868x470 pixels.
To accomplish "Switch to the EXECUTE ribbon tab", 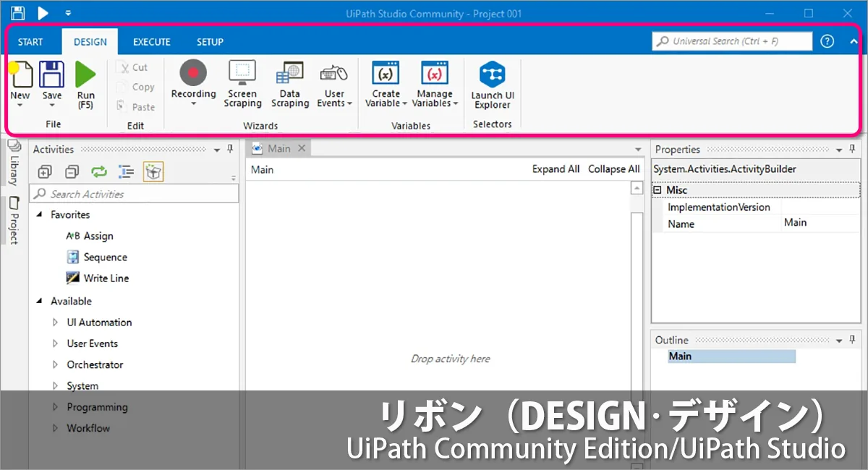I will 151,42.
